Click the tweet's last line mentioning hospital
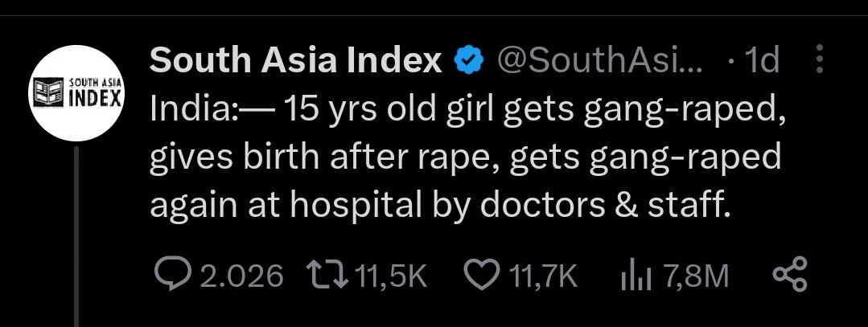Screen dimensions: 868x327 [440, 204]
